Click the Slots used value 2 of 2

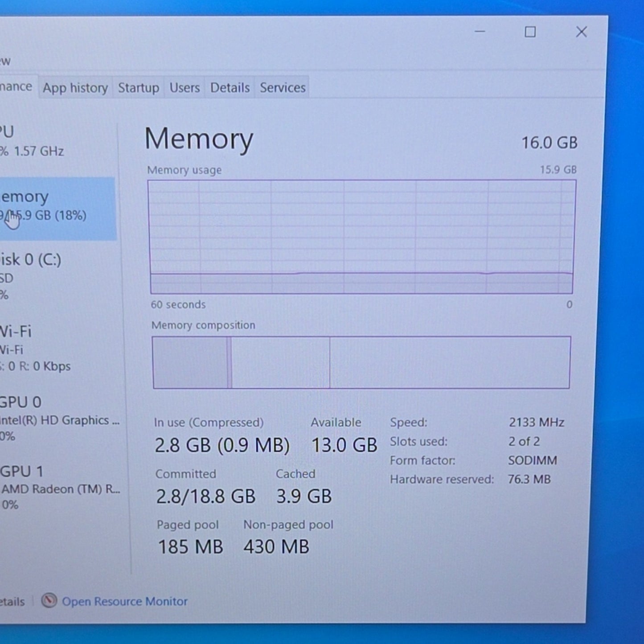[x=524, y=441]
